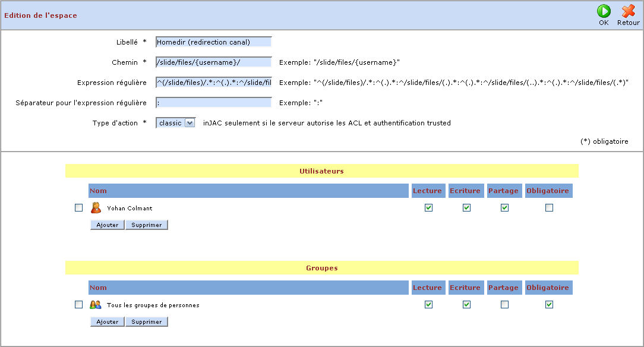Uncheck Obligatoire for Tous les groupes

[549, 305]
